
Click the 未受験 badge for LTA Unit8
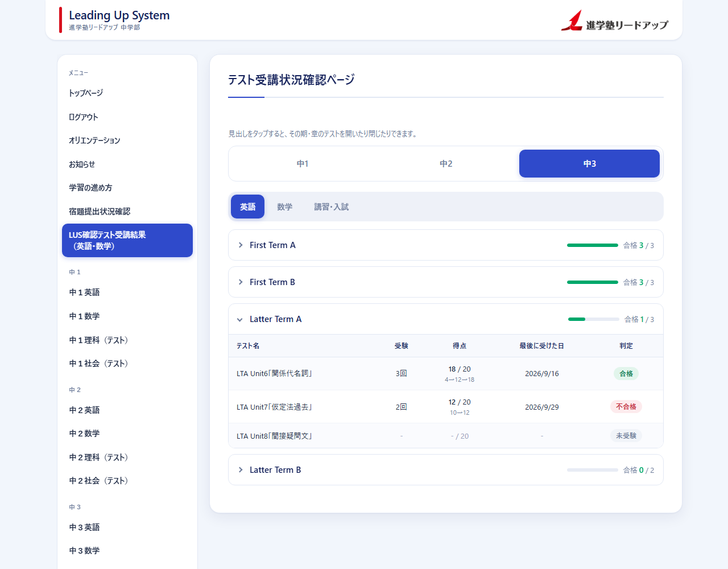pos(626,435)
